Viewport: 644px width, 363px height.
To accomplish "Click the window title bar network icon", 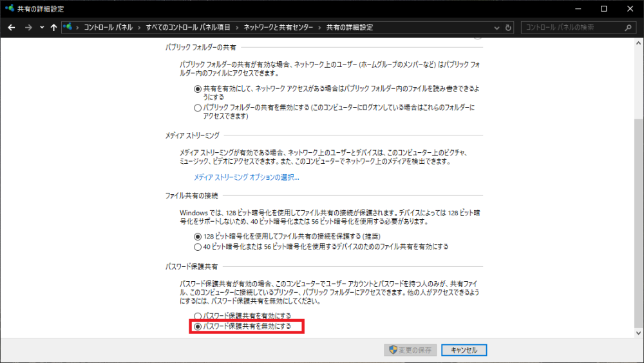I will point(8,9).
